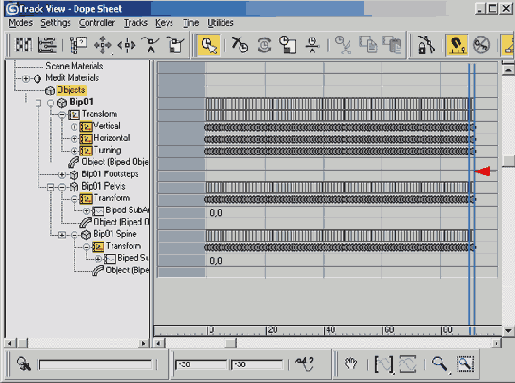This screenshot has height=383, width=515.
Task: Select the Vertical track
Action: point(107,126)
